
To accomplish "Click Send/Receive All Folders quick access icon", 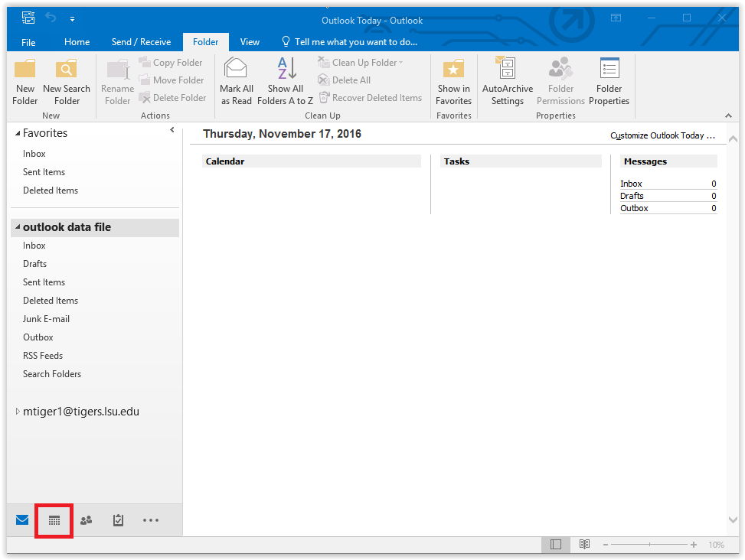I will coord(28,18).
